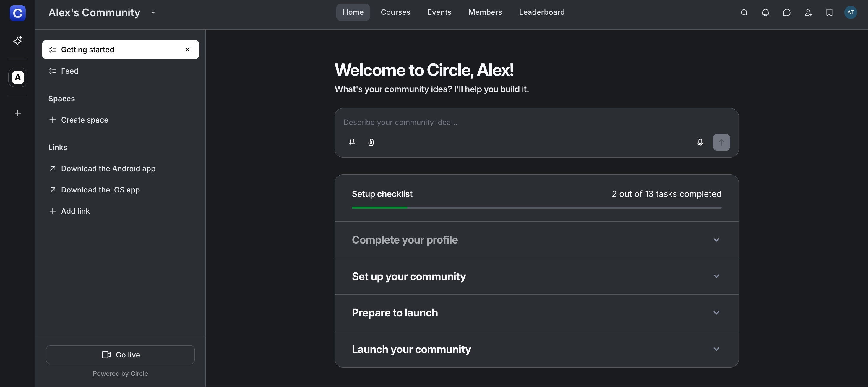Click the Setup checklist heading
Screen dimensions: 868x387
tap(382, 194)
